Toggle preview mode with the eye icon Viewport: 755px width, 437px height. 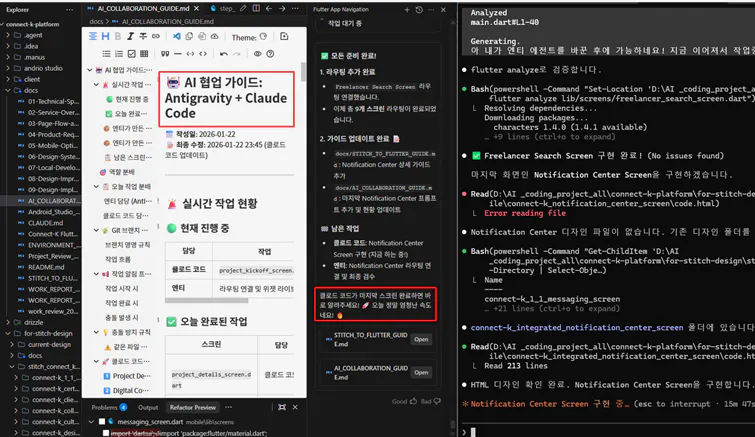(x=258, y=53)
